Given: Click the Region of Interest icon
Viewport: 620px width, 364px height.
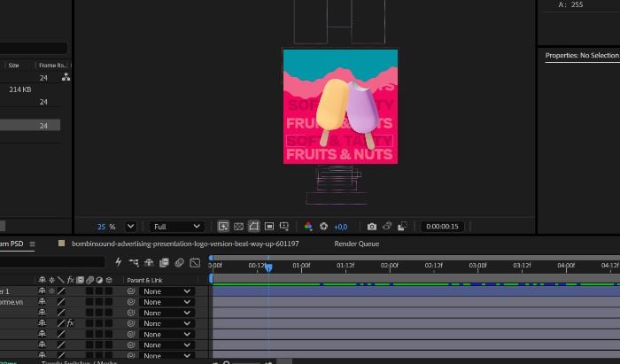Looking at the screenshot, I should (269, 227).
